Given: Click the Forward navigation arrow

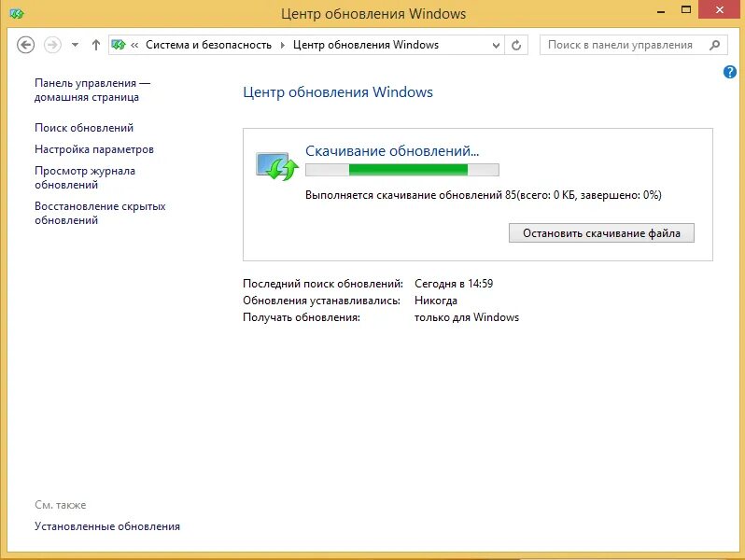Looking at the screenshot, I should (x=52, y=45).
